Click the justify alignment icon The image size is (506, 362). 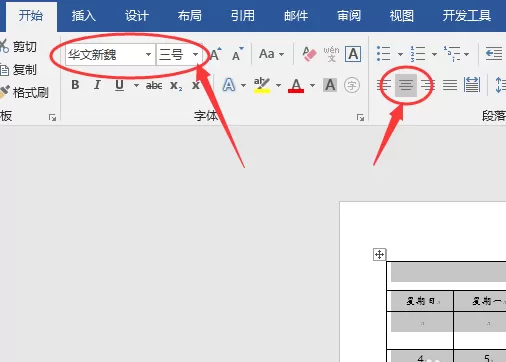pyautogui.click(x=450, y=85)
